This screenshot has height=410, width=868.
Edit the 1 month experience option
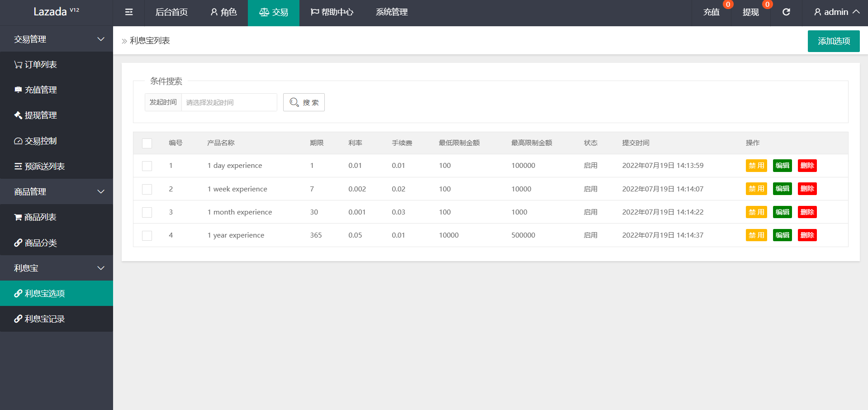783,212
